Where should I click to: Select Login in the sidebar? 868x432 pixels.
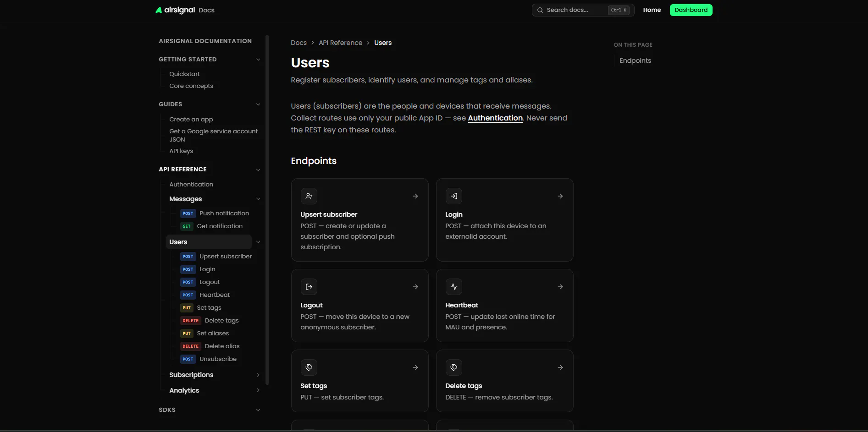tap(207, 269)
